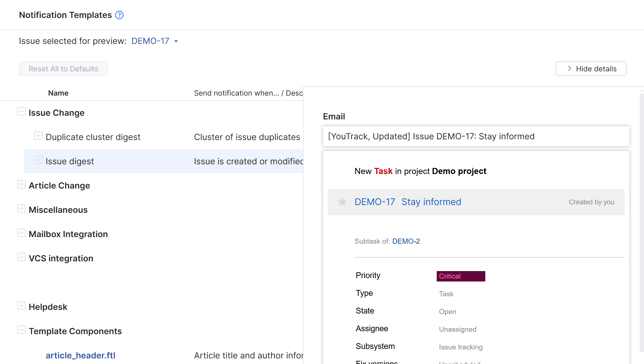
Task: Expand the Miscellaneous section
Action: click(21, 208)
